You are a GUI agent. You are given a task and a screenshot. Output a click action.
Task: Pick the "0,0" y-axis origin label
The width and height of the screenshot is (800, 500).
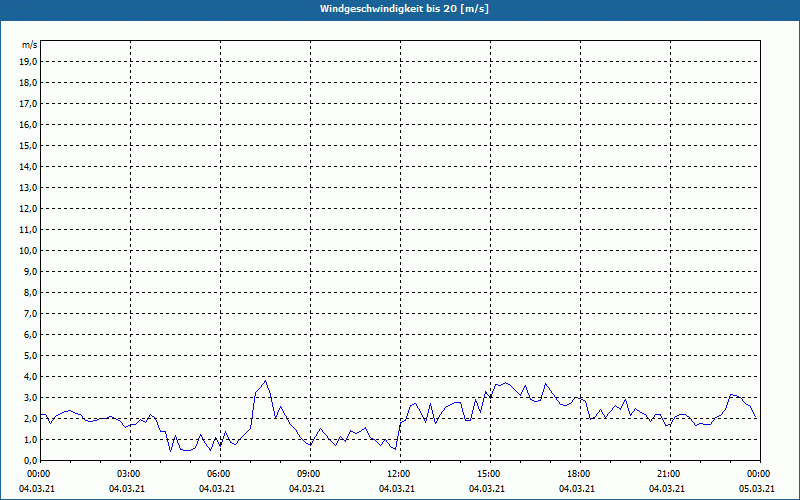[31, 460]
